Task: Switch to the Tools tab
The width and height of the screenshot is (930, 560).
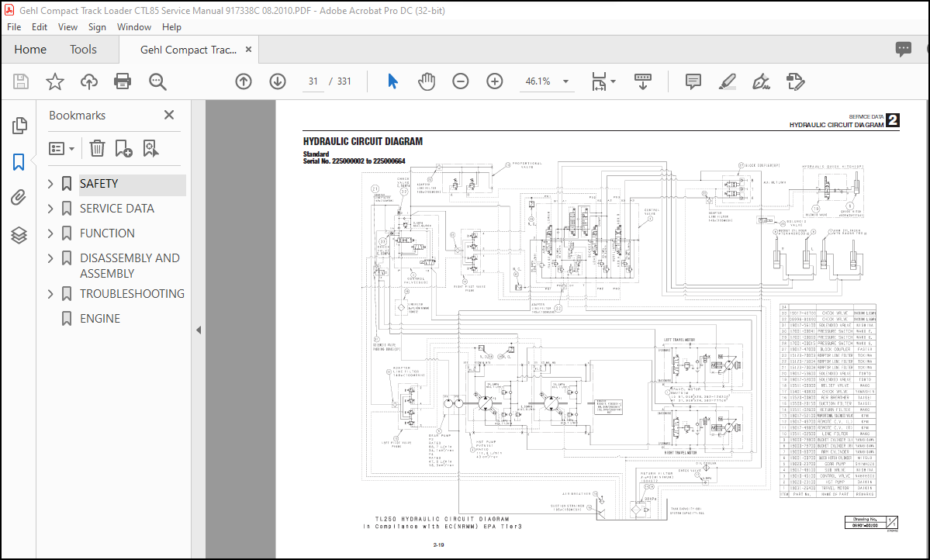Action: click(83, 50)
